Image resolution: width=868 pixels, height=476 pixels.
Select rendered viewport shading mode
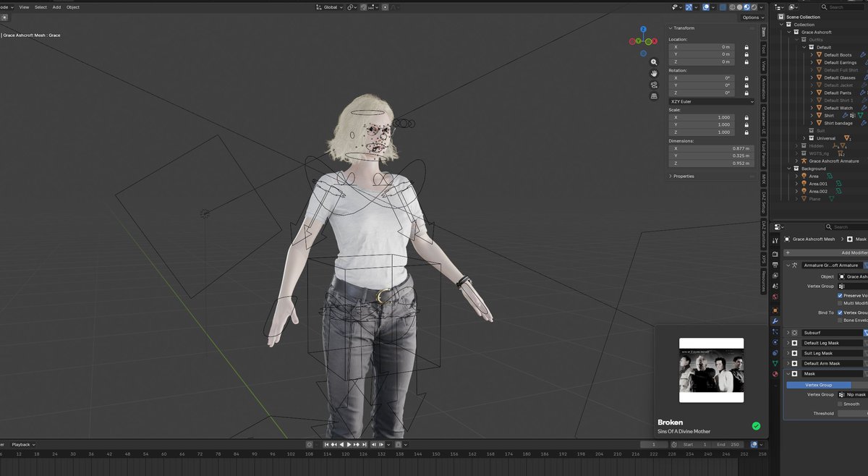754,7
